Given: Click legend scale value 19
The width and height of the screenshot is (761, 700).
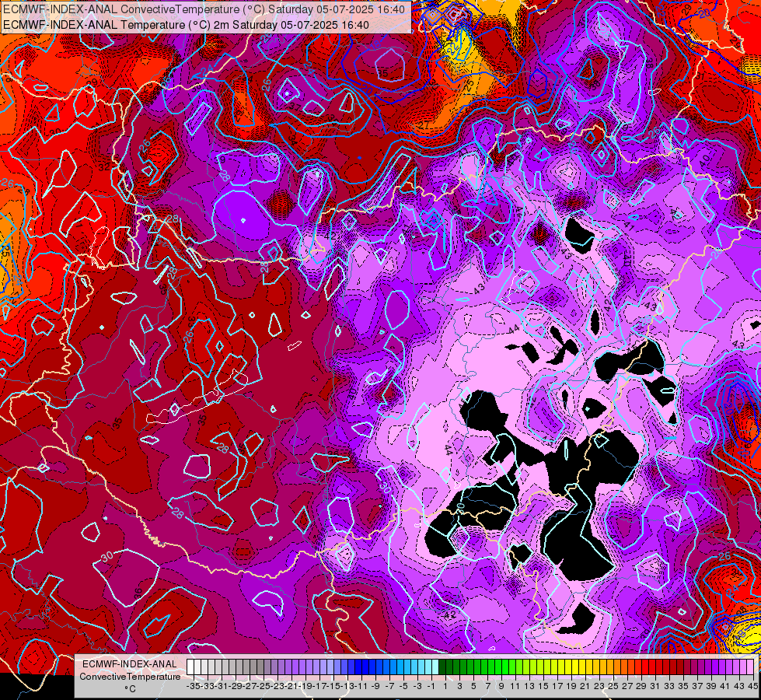Looking at the screenshot, I should tap(571, 686).
